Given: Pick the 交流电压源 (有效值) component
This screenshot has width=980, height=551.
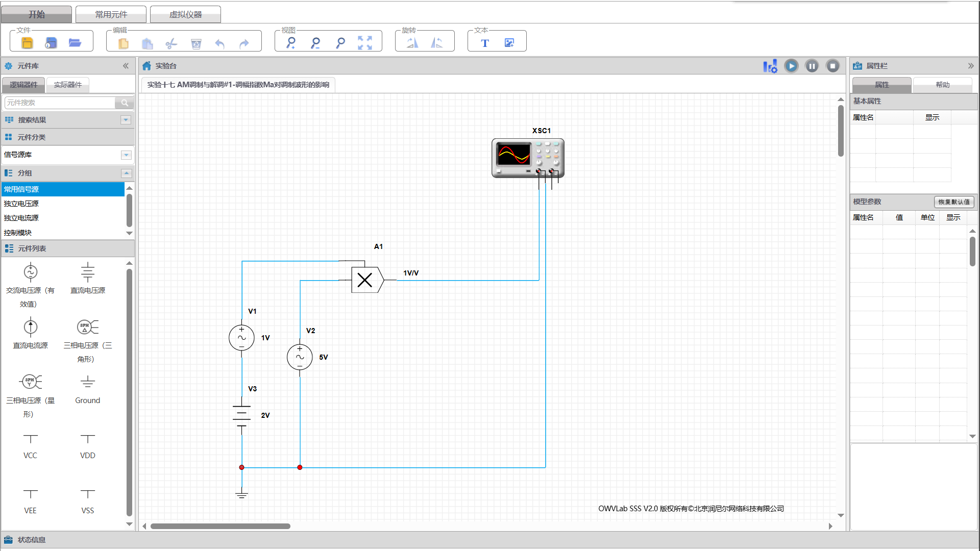Looking at the screenshot, I should pyautogui.click(x=30, y=285).
